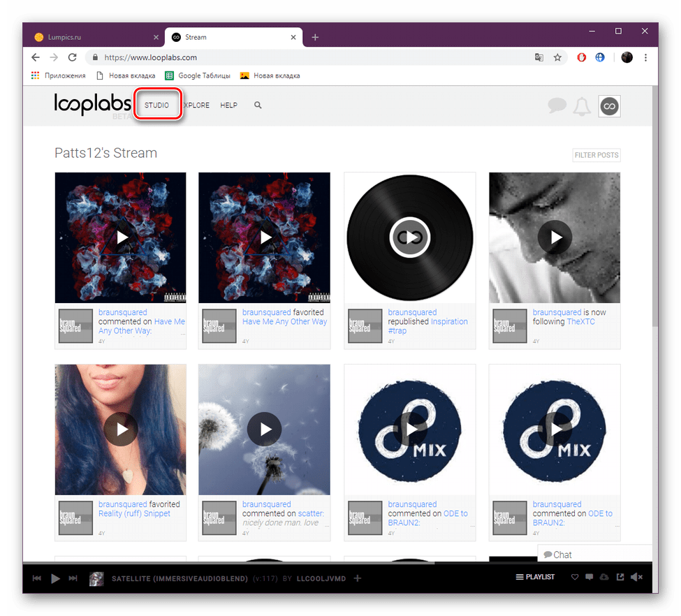The height and width of the screenshot is (616, 681).
Task: Open the looplabs logo home link
Action: tap(92, 105)
